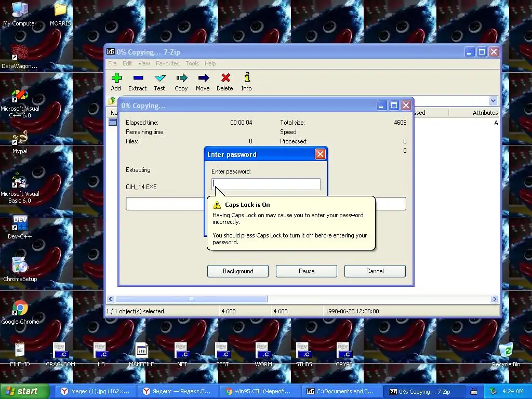The height and width of the screenshot is (399, 532).
Task: Select FILE_ID text file on desktop
Action: tap(20, 354)
